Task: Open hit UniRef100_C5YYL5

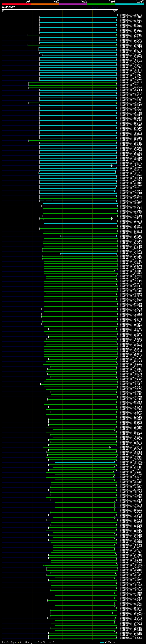Action: click(x=131, y=22)
